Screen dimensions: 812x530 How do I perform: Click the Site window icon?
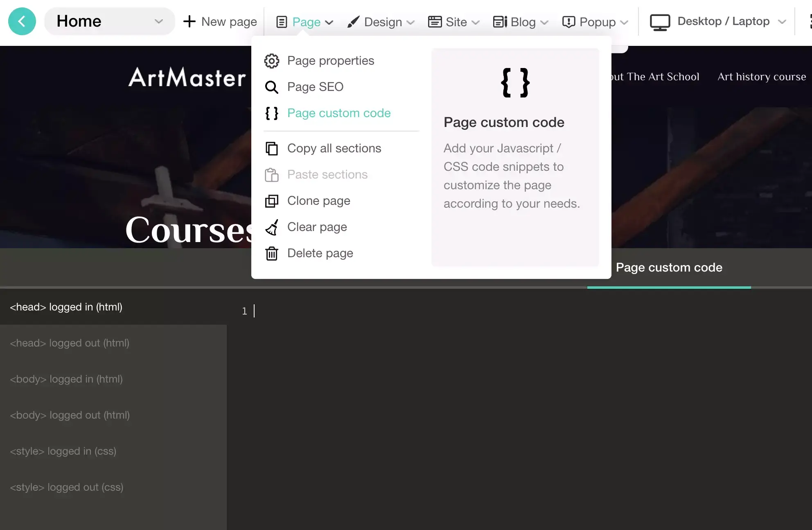(435, 22)
